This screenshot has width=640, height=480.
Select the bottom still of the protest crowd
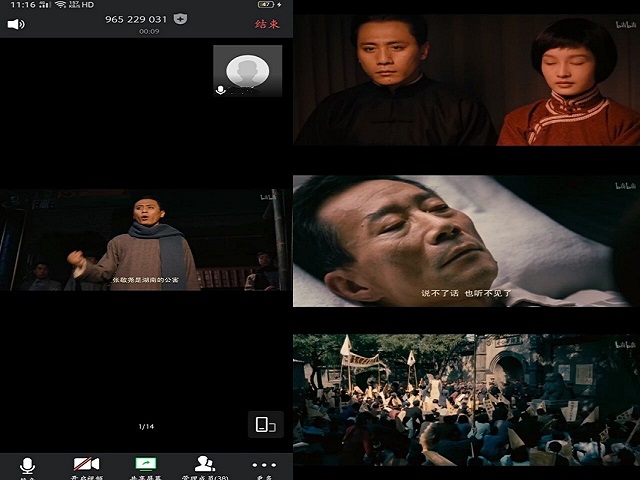[466, 400]
